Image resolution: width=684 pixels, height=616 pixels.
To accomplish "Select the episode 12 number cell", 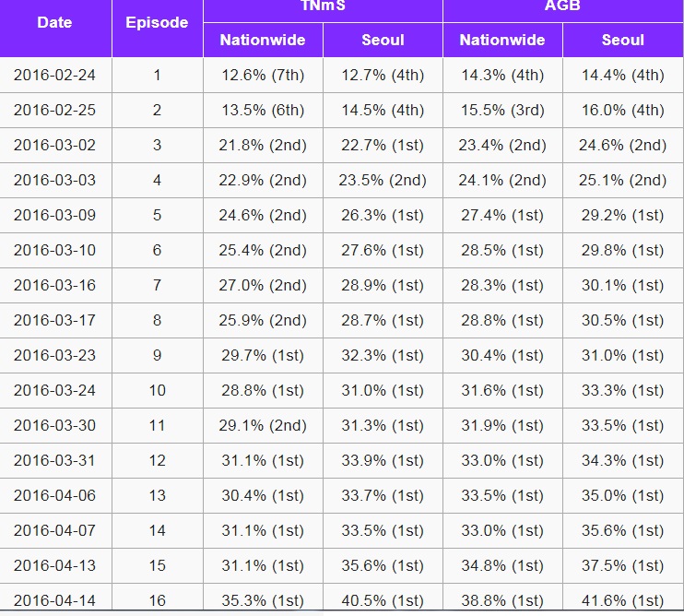I will pos(157,460).
